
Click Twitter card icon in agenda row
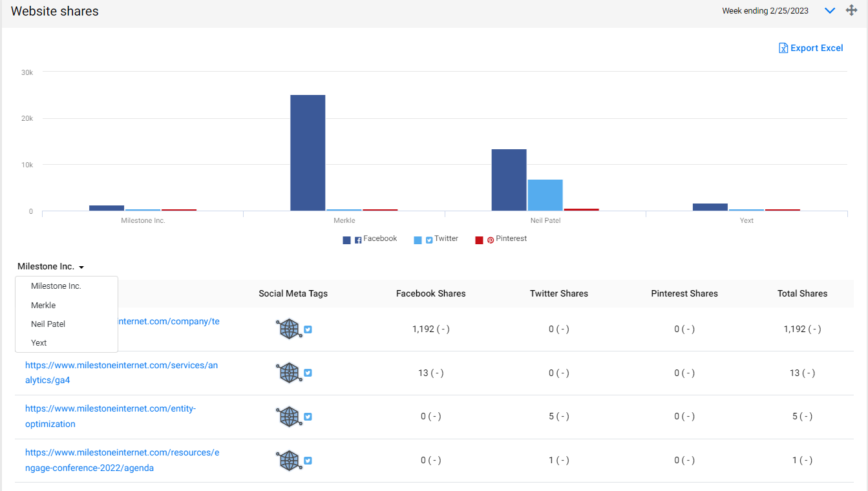[308, 461]
